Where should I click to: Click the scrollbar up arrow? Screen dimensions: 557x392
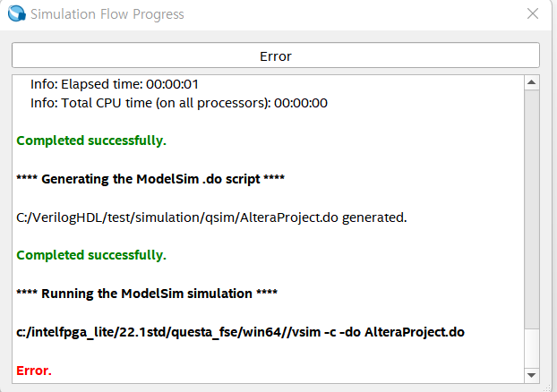(532, 83)
